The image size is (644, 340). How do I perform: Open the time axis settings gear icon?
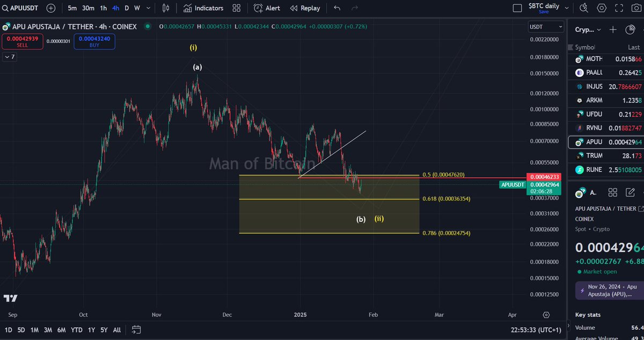pyautogui.click(x=546, y=315)
